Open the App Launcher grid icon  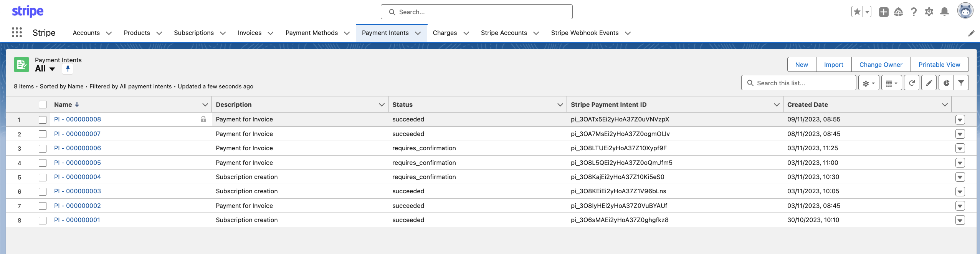[17, 33]
